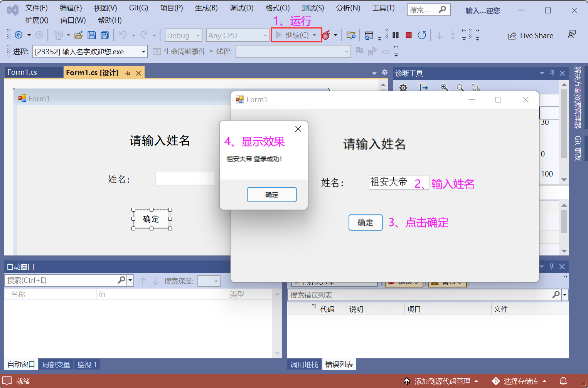This screenshot has height=388, width=588.
Task: Click the navigate backward arrow icon
Action: click(x=19, y=35)
